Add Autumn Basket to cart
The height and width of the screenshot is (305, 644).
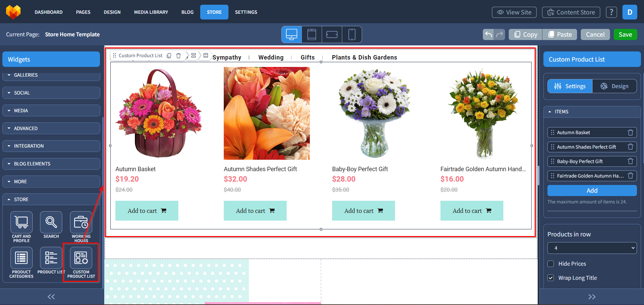[x=147, y=211]
